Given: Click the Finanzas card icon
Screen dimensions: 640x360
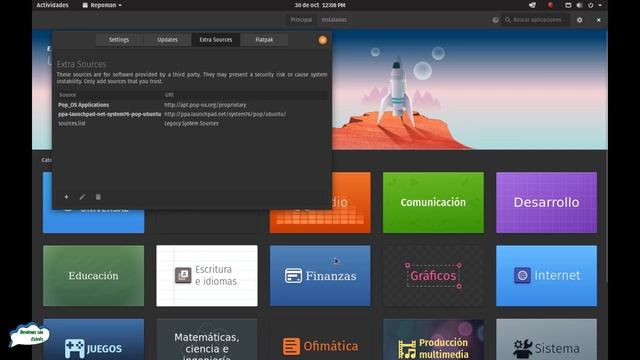Looking at the screenshot, I should pos(293,276).
